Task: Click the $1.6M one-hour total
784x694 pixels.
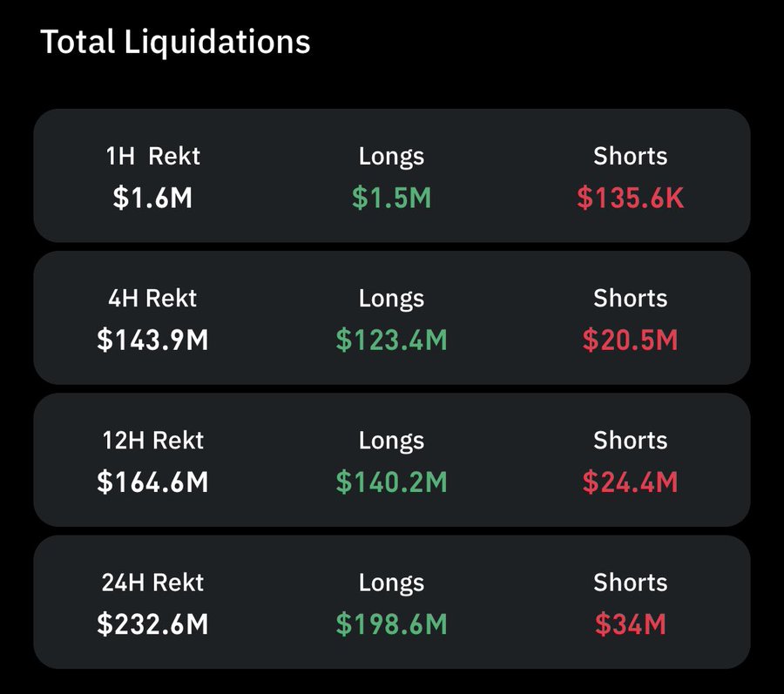Action: (x=152, y=199)
